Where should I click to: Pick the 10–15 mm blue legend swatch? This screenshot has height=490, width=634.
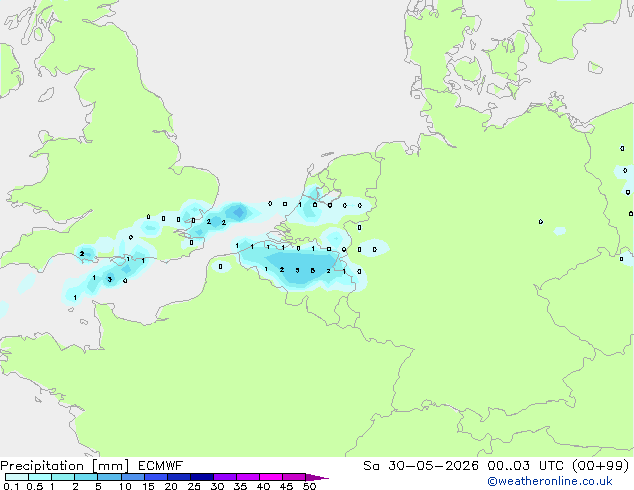[x=132, y=477]
